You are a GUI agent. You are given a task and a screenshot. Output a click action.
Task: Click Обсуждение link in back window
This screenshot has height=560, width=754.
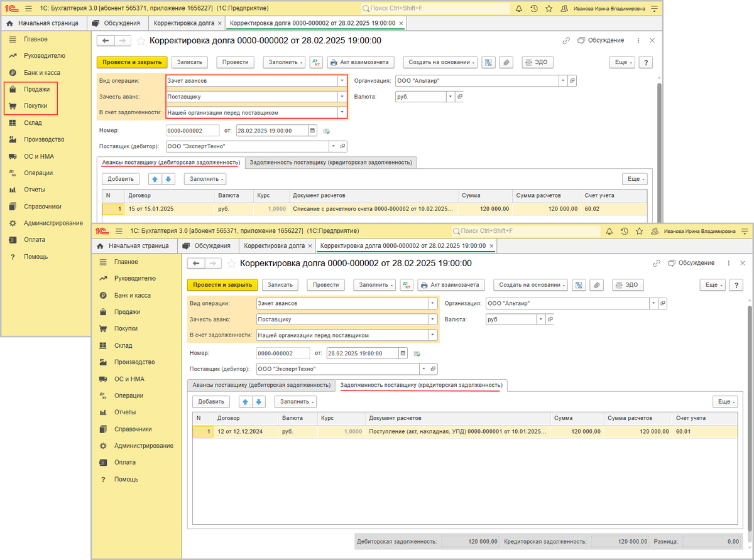pyautogui.click(x=600, y=40)
